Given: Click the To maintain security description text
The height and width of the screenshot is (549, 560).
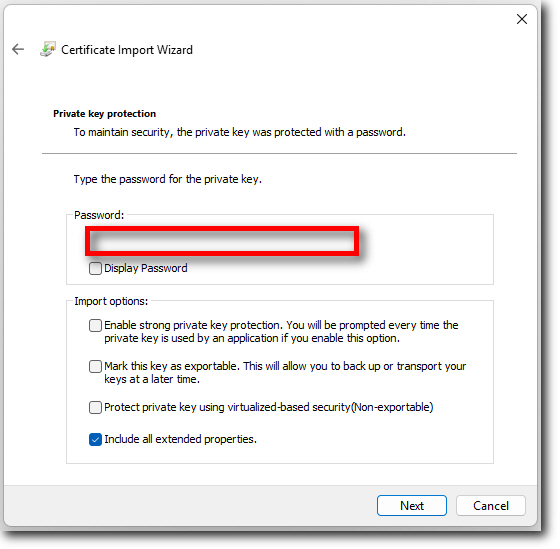Looking at the screenshot, I should tap(239, 132).
